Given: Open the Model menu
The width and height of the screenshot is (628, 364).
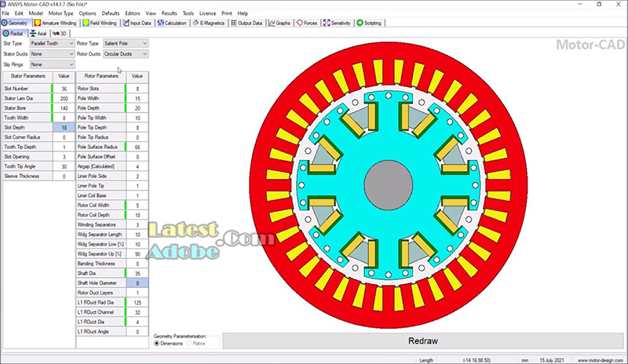Looking at the screenshot, I should (35, 13).
